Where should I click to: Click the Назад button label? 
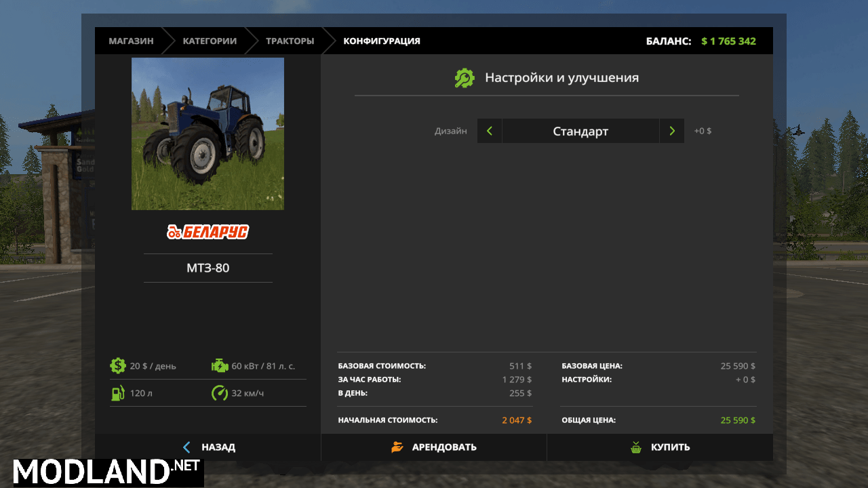click(218, 447)
